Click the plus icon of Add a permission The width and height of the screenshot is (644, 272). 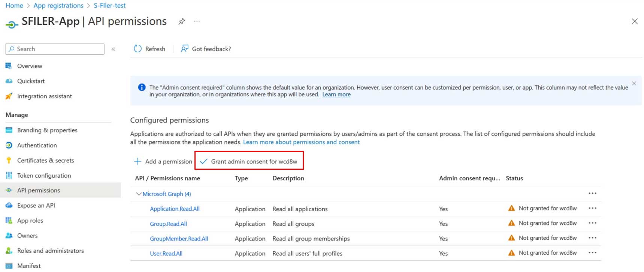pos(138,161)
